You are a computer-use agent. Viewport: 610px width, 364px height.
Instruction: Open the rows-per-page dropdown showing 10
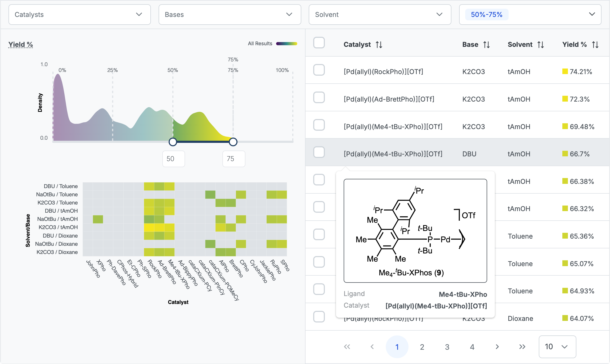(557, 347)
